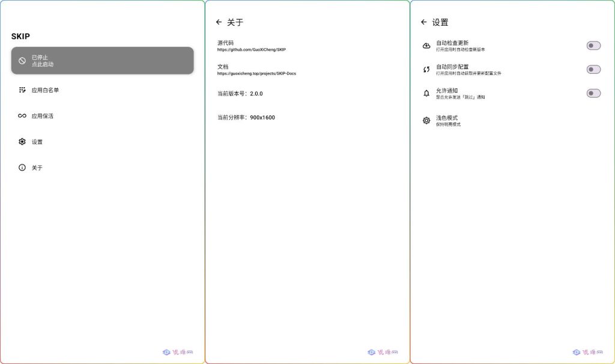
Task: Open the 浅色模式 theme option
Action: [x=512, y=120]
